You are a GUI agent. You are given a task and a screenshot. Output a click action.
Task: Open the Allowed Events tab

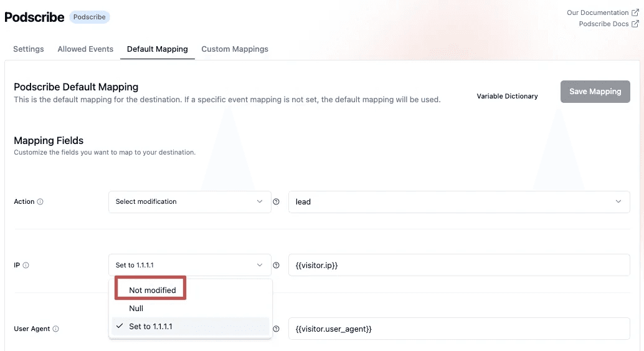pos(85,49)
